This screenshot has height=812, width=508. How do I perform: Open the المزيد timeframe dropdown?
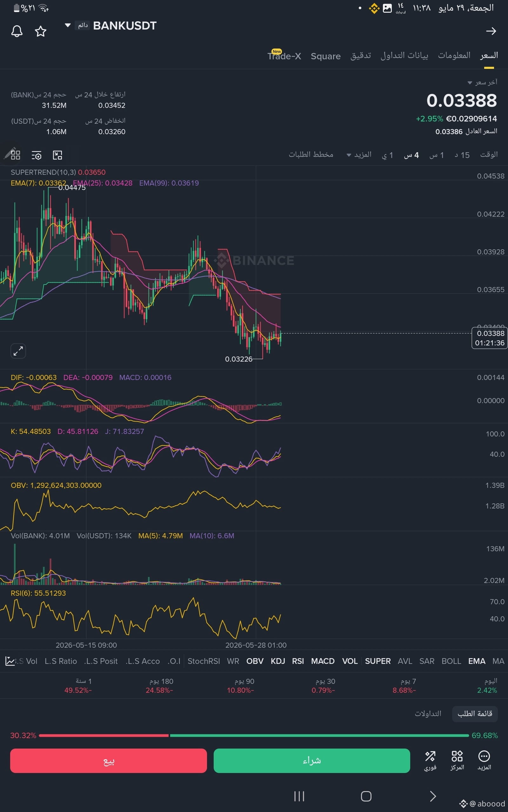pos(359,155)
